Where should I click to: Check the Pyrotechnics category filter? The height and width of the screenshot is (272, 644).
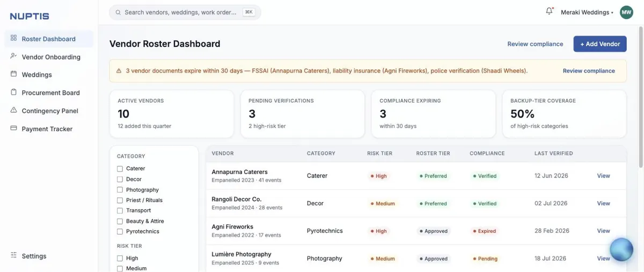[120, 231]
